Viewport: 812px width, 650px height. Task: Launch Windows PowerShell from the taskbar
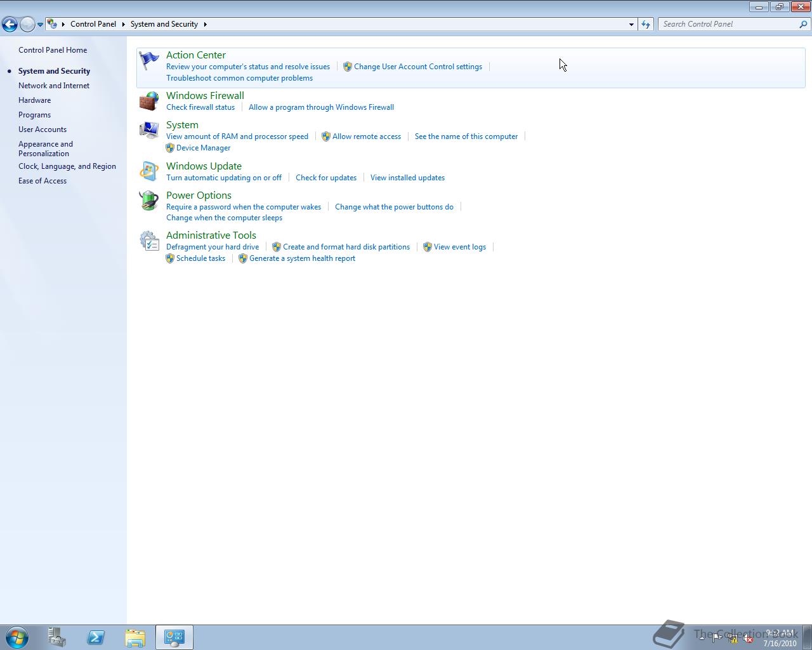(x=96, y=637)
